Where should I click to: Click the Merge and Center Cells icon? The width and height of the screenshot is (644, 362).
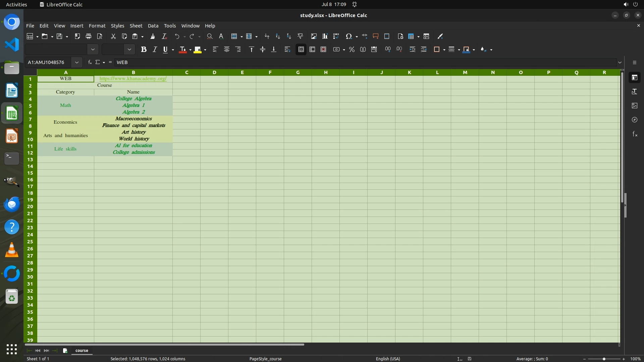point(301,50)
